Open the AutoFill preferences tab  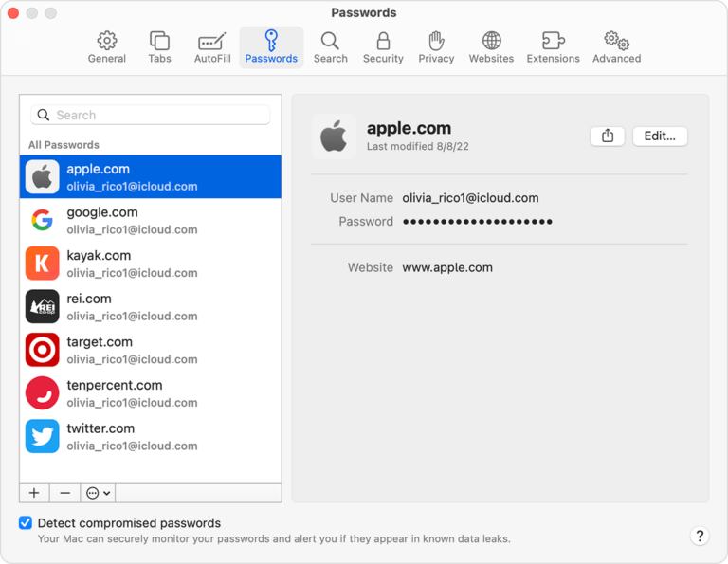coord(212,47)
